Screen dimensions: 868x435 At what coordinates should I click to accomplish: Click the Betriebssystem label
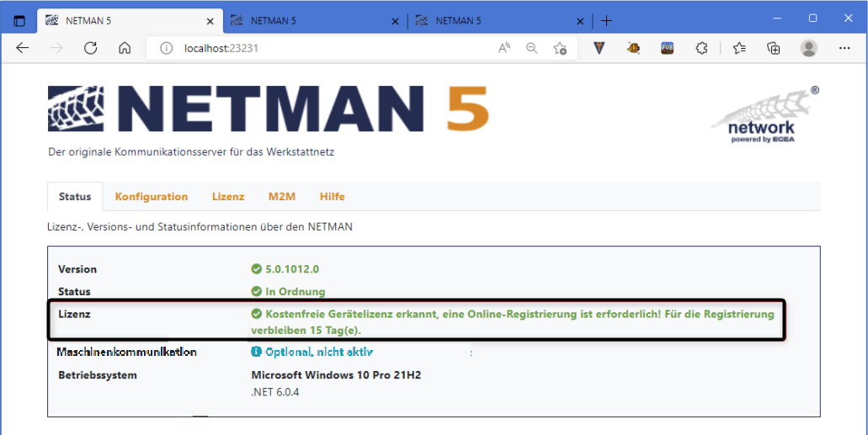[98, 374]
